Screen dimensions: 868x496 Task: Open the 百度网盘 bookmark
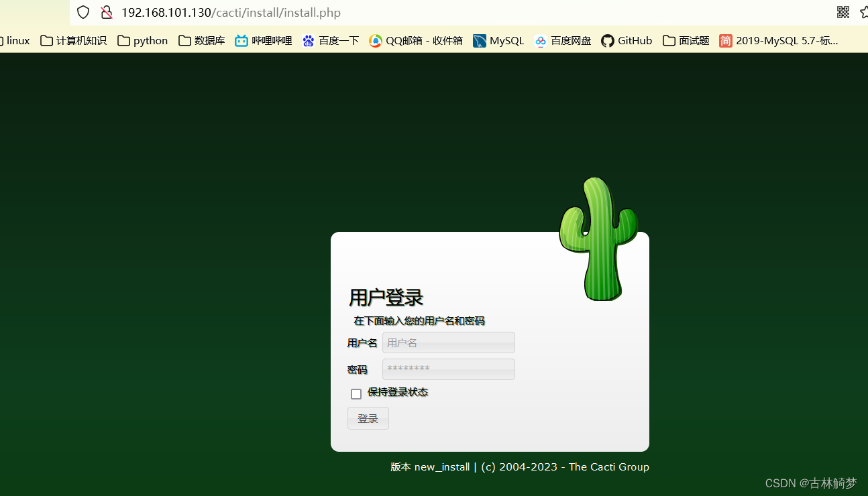coord(562,40)
